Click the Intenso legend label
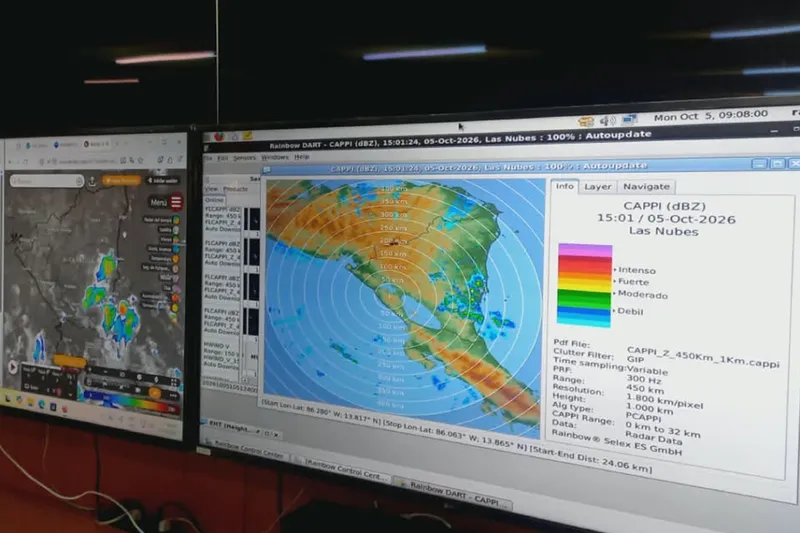The height and width of the screenshot is (533, 800). (637, 270)
